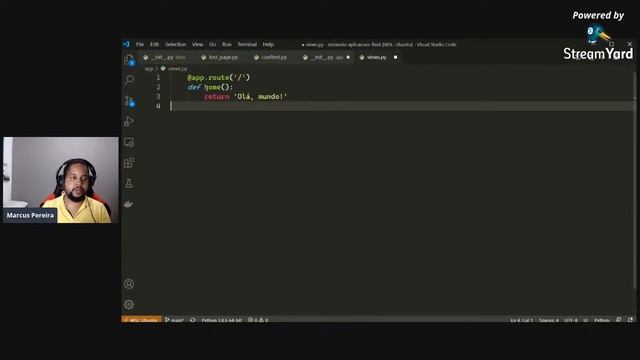The width and height of the screenshot is (640, 360).
Task: Switch to the first __init__.py tests tab
Action: pos(167,57)
